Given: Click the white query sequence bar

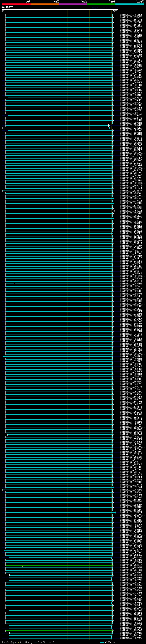Looking at the screenshot, I should [60, 10].
